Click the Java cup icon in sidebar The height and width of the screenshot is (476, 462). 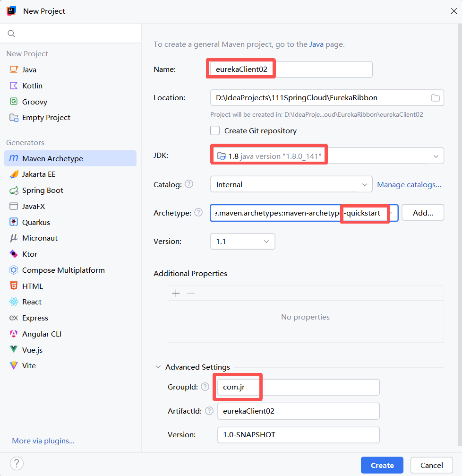click(14, 69)
